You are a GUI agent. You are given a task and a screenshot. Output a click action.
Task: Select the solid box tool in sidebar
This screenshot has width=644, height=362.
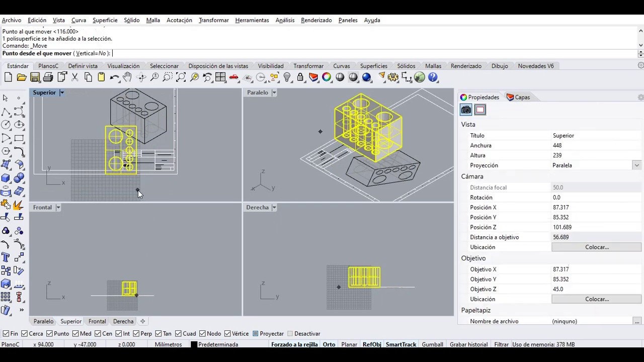pyautogui.click(x=6, y=177)
